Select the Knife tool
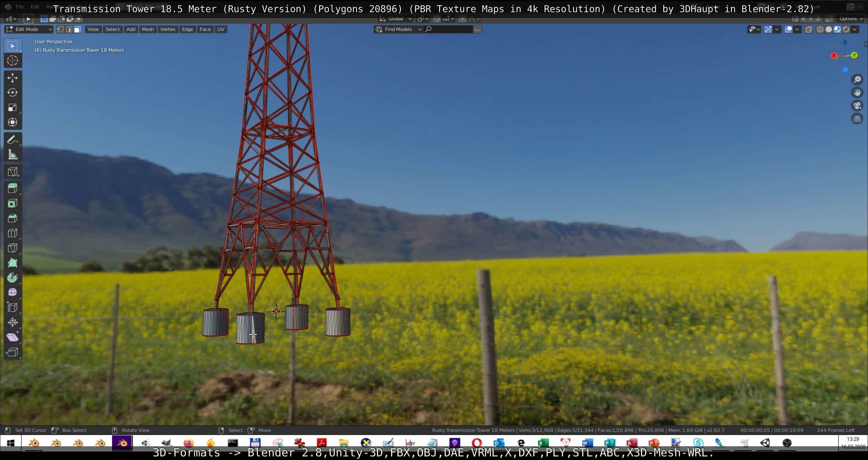868x460 pixels. tap(13, 248)
